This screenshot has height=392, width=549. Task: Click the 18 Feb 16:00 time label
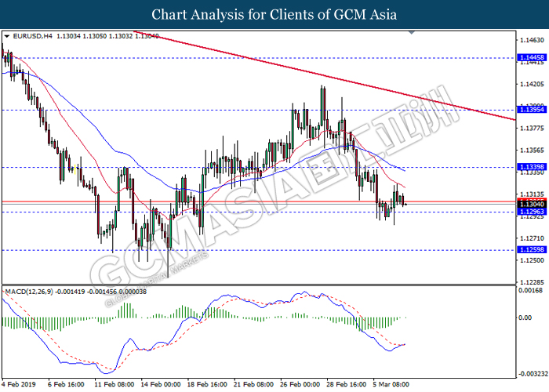207,384
